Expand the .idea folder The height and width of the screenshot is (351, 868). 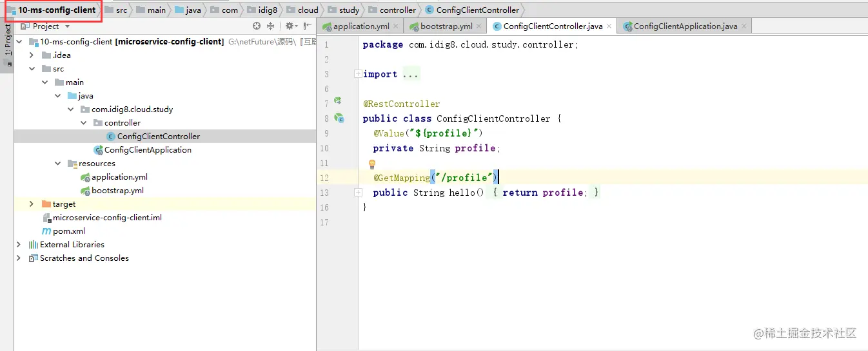pos(31,55)
